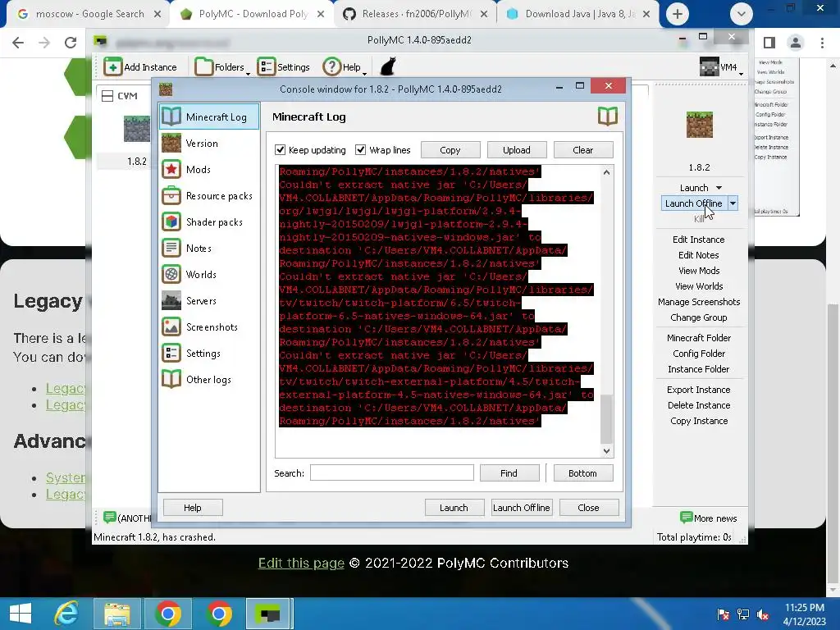
Task: Open the Launch Offline dropdown arrow
Action: click(733, 203)
